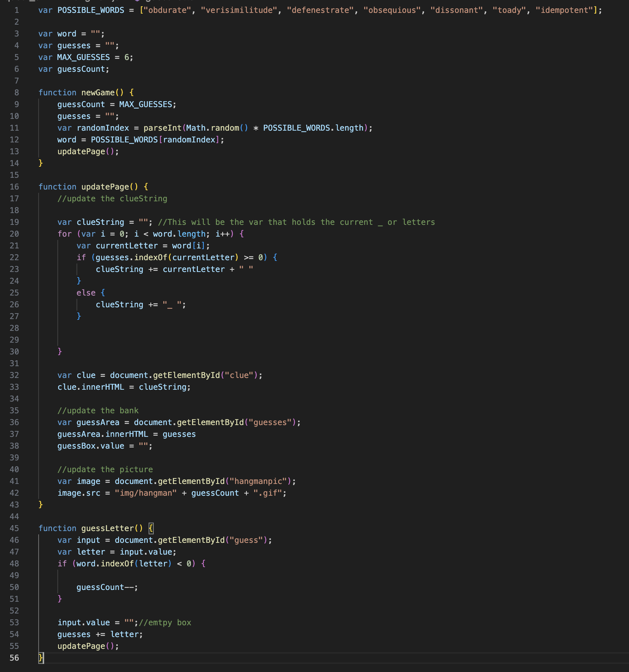Click the string "img/hangman" on line 42
This screenshot has width=629, height=672.
point(145,493)
